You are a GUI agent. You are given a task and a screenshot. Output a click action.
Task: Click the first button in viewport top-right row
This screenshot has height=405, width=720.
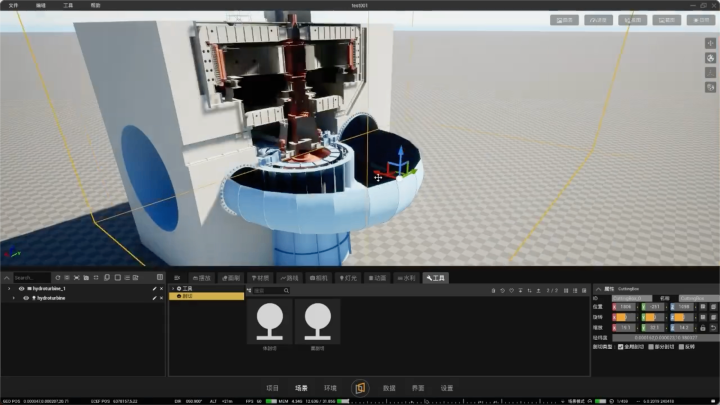(x=565, y=19)
